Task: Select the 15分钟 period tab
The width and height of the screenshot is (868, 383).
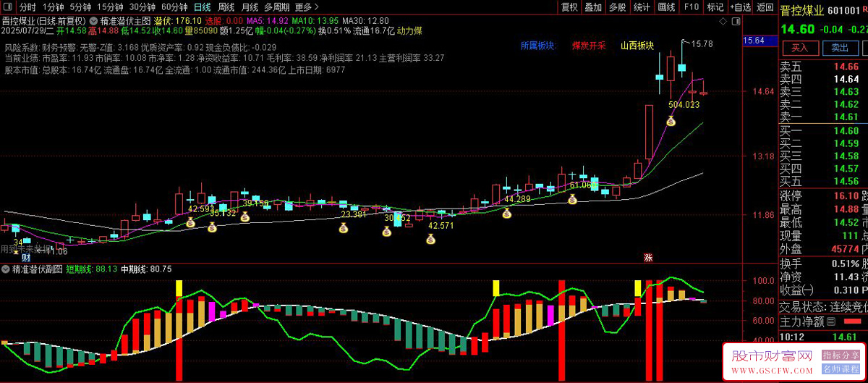Action: pos(110,7)
